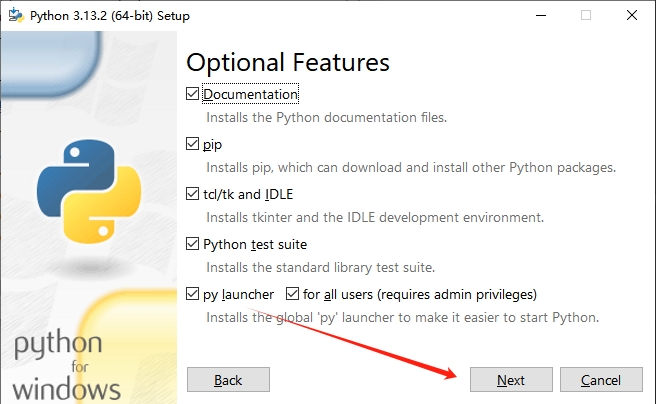Toggle the py launcher checkbox
Image resolution: width=656 pixels, height=404 pixels.
(x=192, y=294)
